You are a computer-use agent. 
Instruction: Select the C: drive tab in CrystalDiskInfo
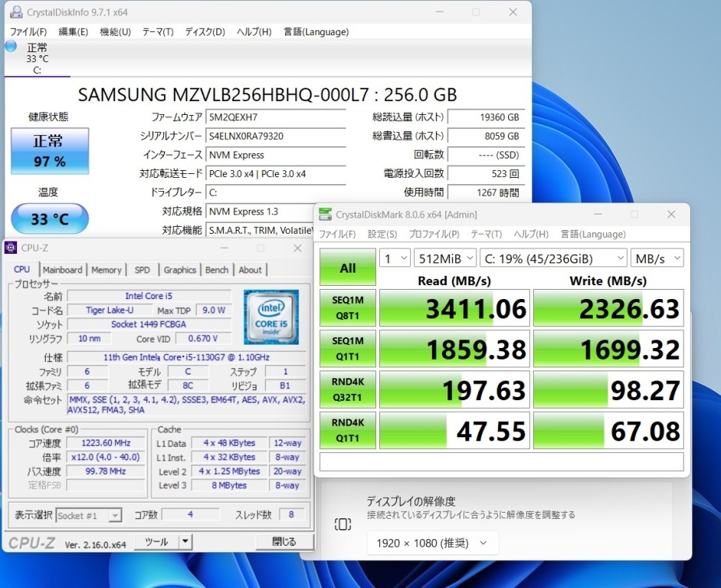click(x=37, y=58)
